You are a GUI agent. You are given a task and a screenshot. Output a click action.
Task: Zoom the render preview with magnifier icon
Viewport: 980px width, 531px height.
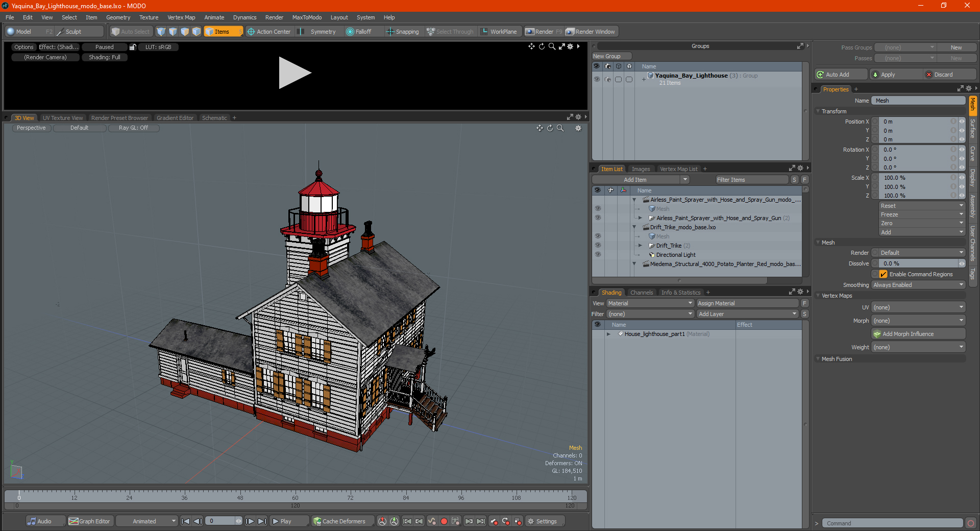click(552, 46)
